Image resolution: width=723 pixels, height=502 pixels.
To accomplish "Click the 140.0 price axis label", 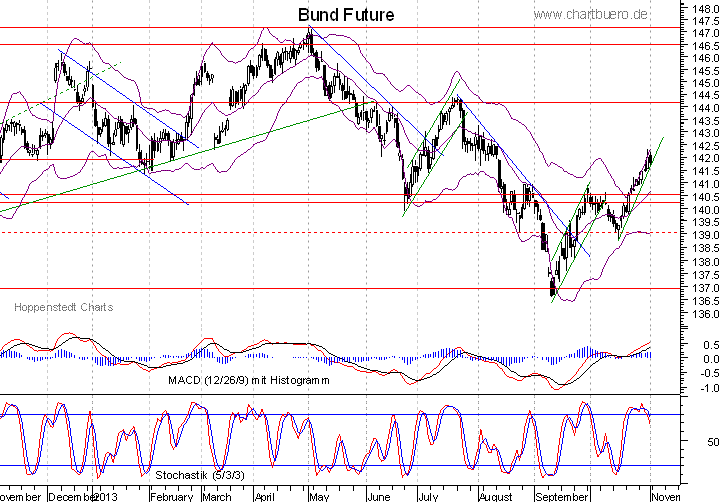I will point(705,209).
